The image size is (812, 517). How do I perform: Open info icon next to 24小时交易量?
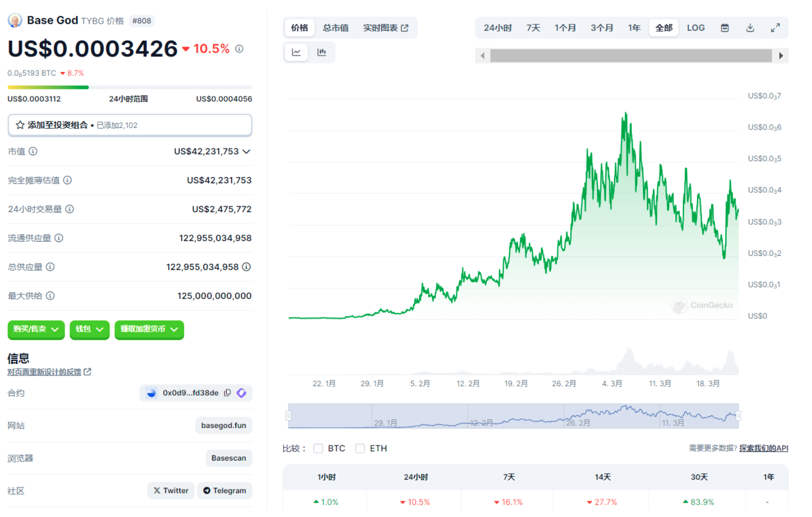69,209
